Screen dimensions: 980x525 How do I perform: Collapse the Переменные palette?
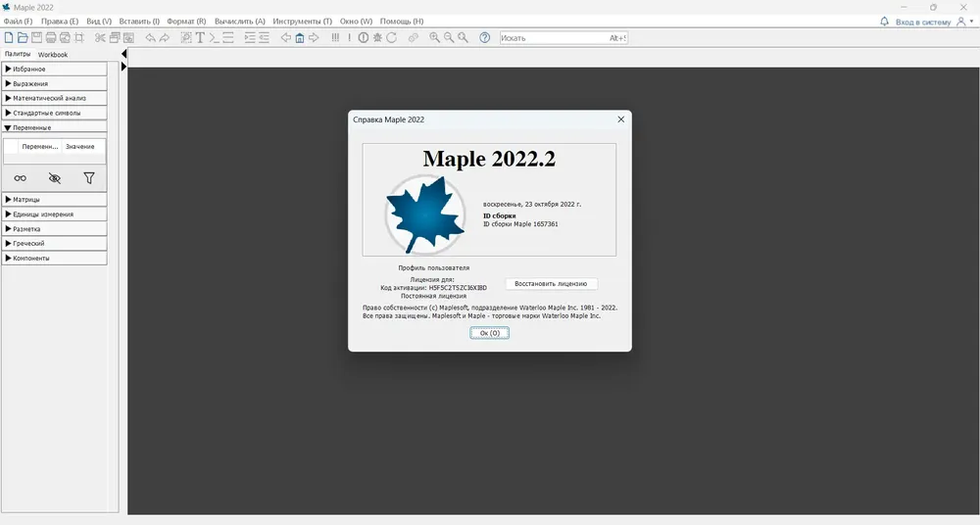pos(54,127)
